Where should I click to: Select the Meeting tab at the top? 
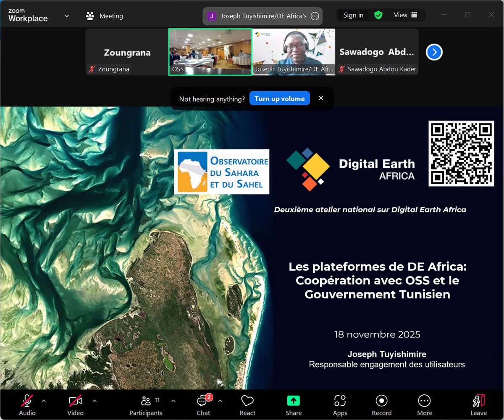pos(104,16)
